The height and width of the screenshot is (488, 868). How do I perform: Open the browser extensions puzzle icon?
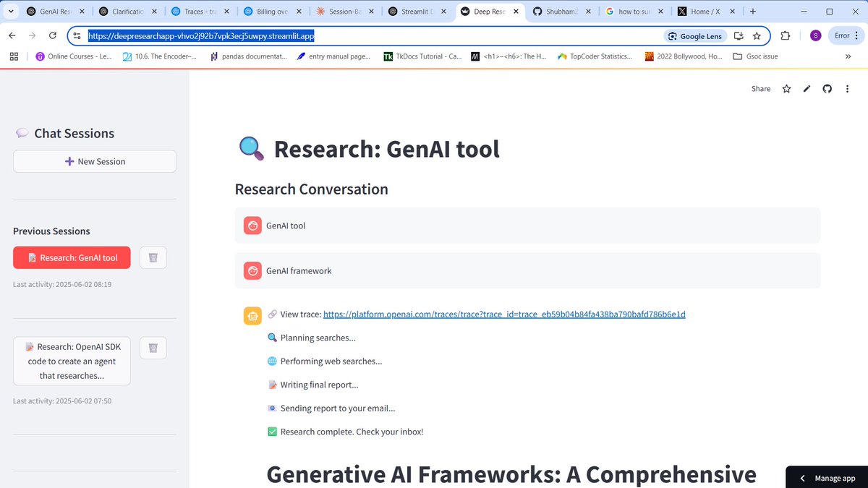pyautogui.click(x=786, y=35)
